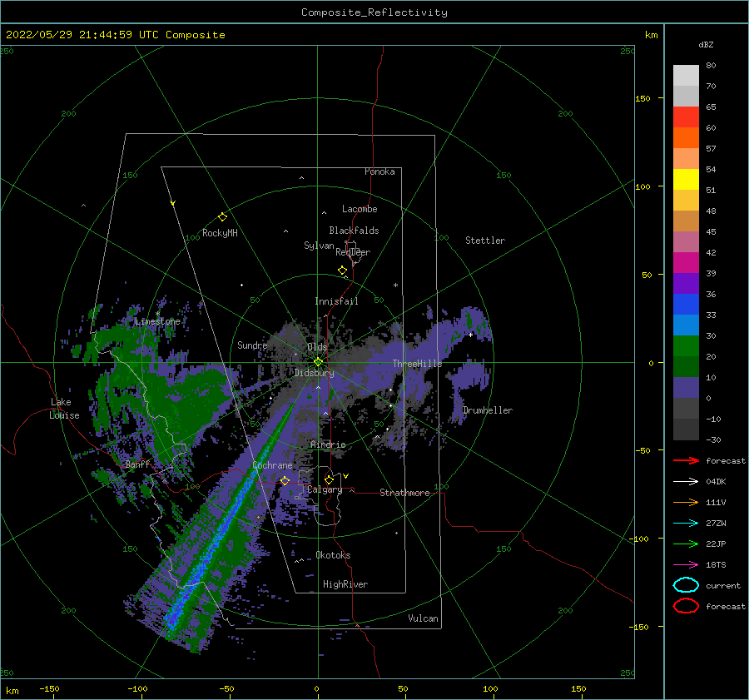Select the purple 0-10 dBZ color swatch

(686, 388)
